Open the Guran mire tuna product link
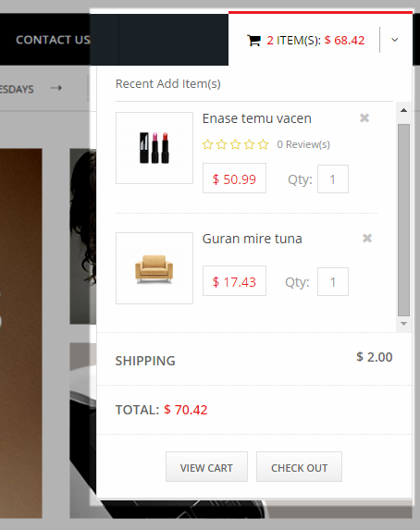This screenshot has height=530, width=420. coord(252,239)
